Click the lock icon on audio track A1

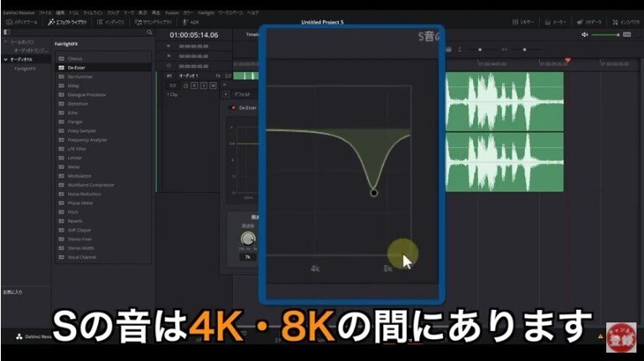point(185,85)
